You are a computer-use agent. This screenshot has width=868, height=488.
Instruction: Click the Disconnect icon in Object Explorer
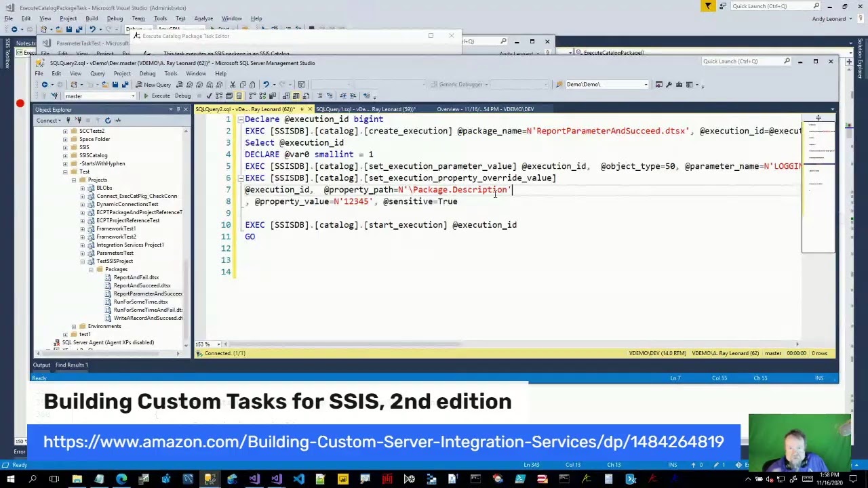pyautogui.click(x=79, y=121)
